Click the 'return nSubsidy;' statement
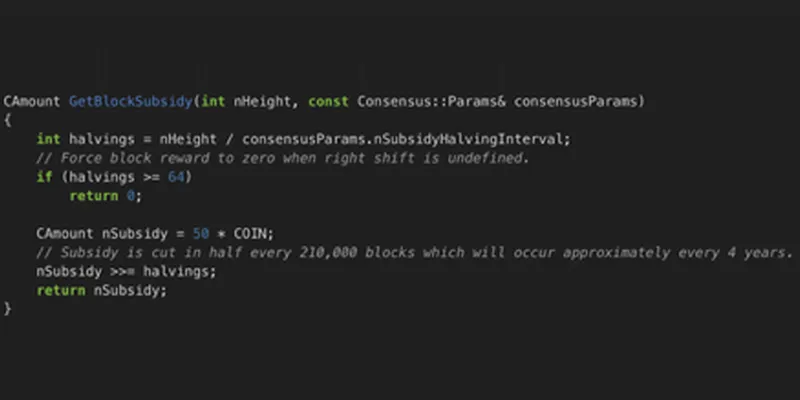Viewport: 800px width, 400px height. point(101,291)
